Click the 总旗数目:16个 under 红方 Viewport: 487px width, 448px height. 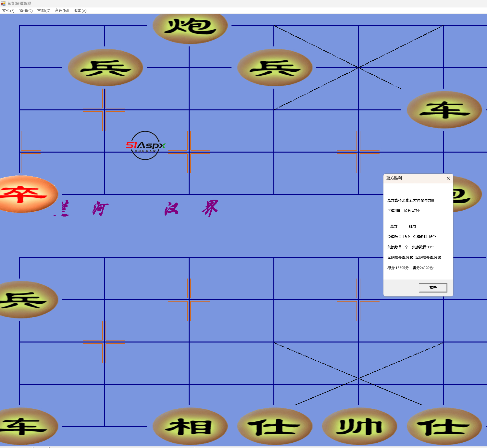pos(424,237)
